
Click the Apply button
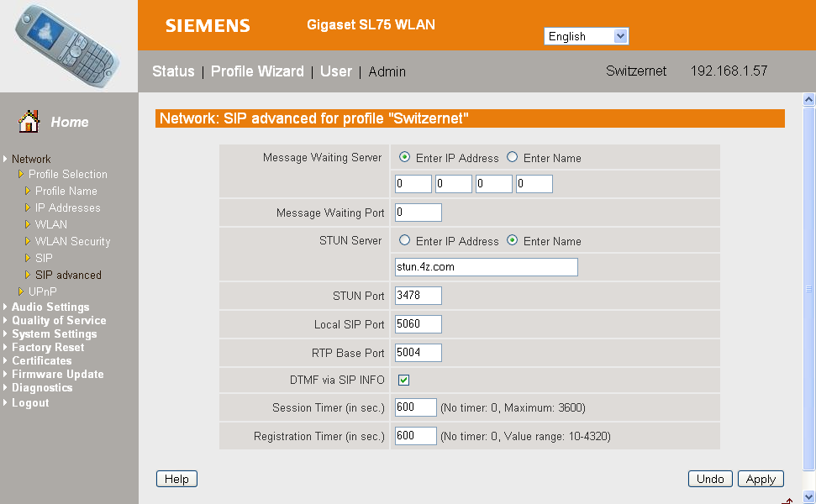761,479
